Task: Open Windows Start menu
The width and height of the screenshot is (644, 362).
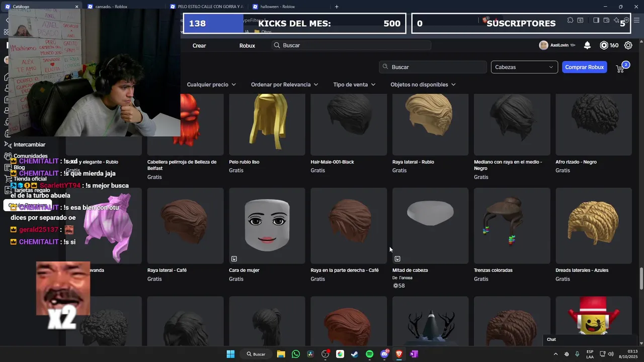Action: pyautogui.click(x=230, y=354)
